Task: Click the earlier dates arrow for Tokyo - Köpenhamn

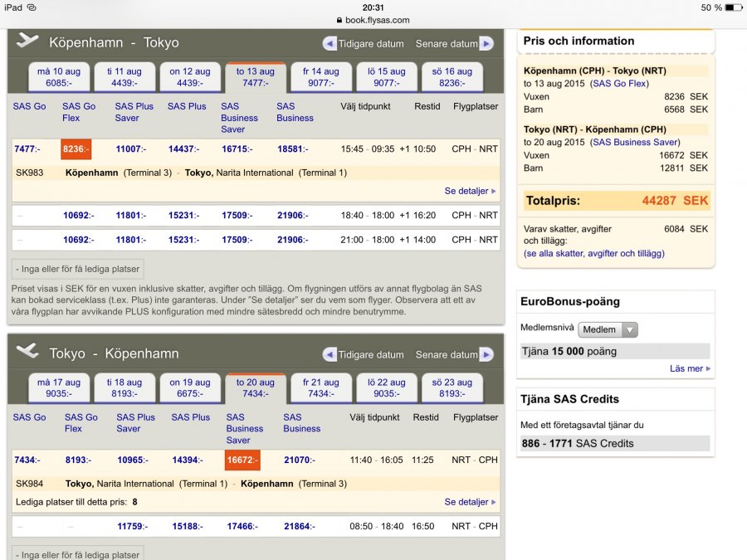Action: pos(330,355)
